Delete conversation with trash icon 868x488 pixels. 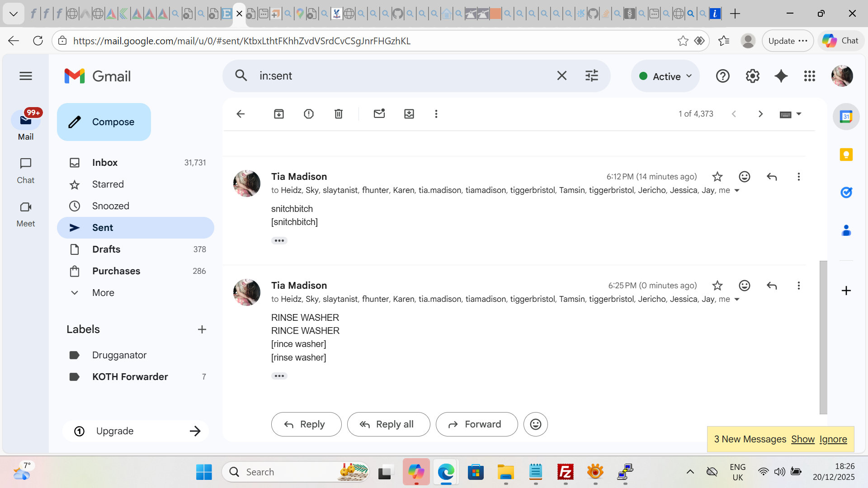pos(339,114)
